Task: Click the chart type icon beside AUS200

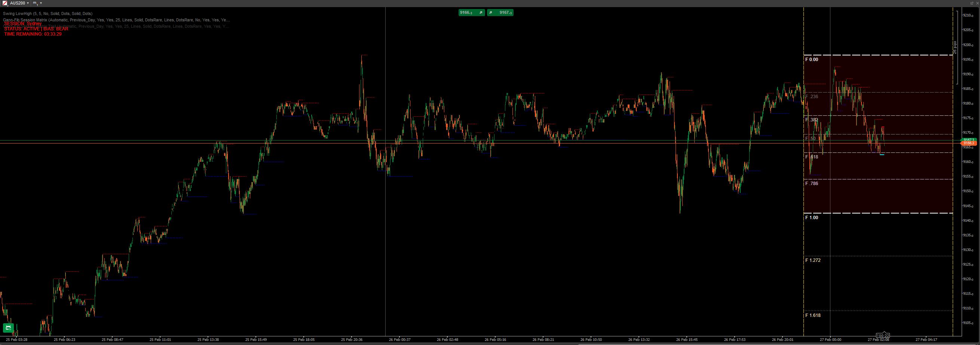Action: click(x=5, y=3)
